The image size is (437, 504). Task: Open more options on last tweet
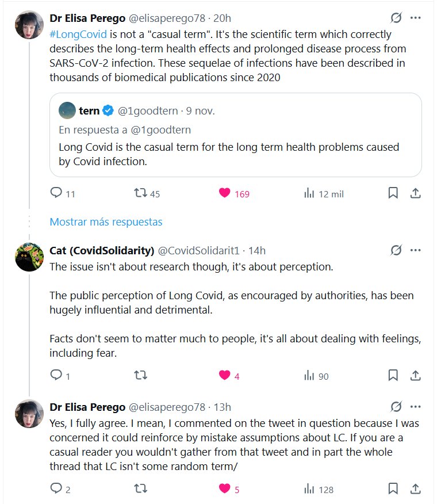(415, 407)
